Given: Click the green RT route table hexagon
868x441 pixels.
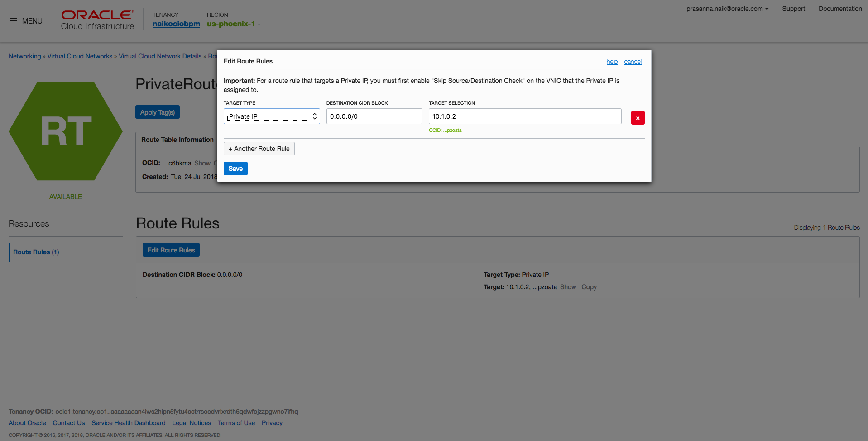Looking at the screenshot, I should click(x=66, y=131).
